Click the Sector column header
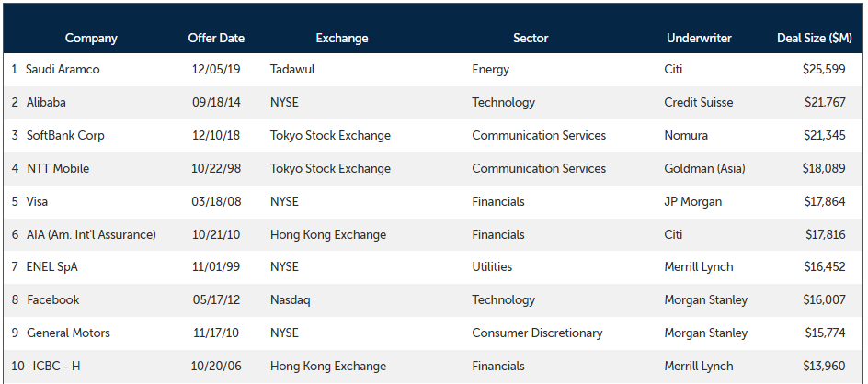The width and height of the screenshot is (868, 384). click(x=531, y=39)
